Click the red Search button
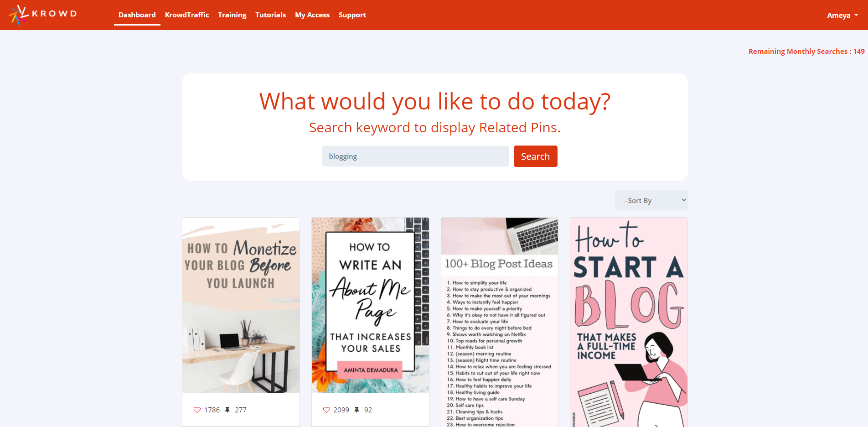This screenshot has height=427, width=868. pyautogui.click(x=535, y=156)
